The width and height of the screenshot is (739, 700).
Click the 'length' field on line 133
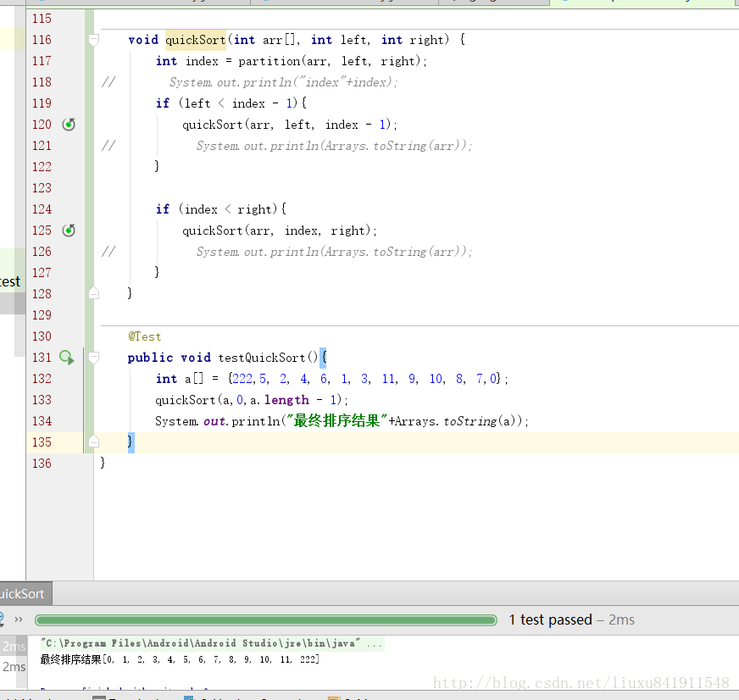(286, 400)
